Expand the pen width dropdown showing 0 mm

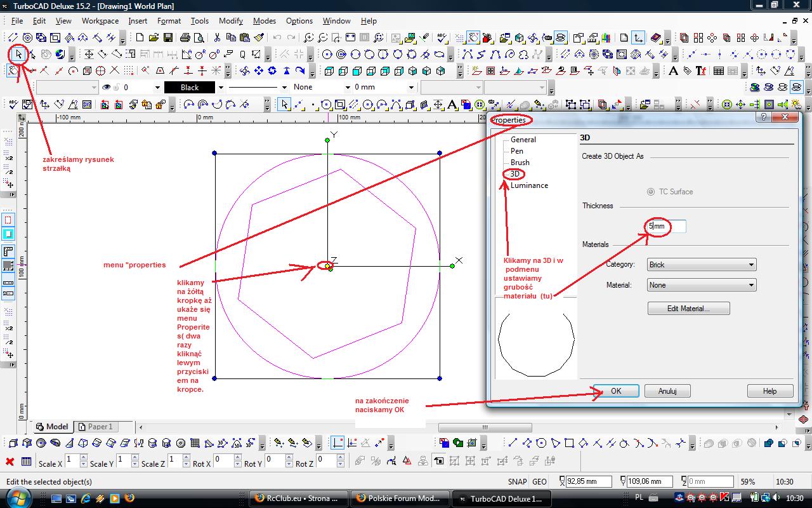pos(411,87)
